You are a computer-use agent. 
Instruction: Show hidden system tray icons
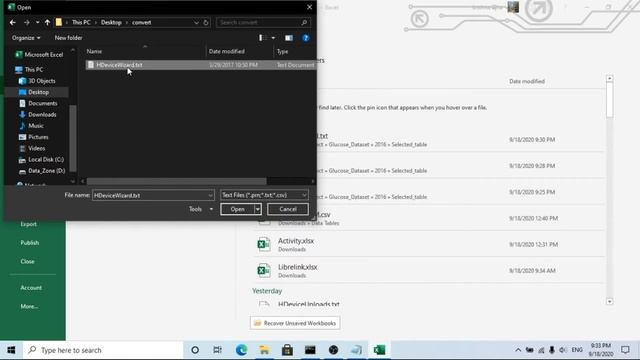point(518,350)
